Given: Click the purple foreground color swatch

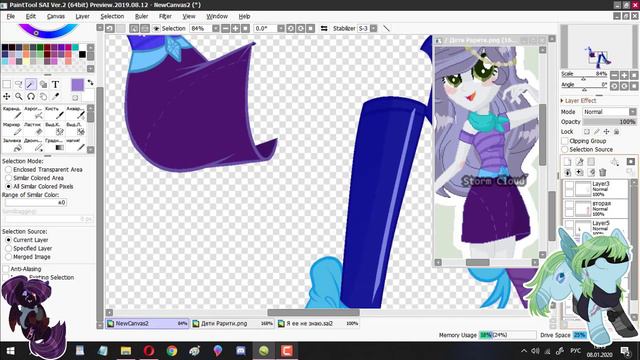Looking at the screenshot, I should click(x=78, y=85).
